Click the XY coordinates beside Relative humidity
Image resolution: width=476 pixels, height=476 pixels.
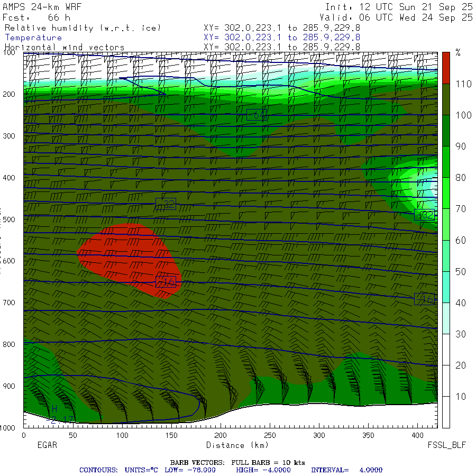pyautogui.click(x=282, y=28)
